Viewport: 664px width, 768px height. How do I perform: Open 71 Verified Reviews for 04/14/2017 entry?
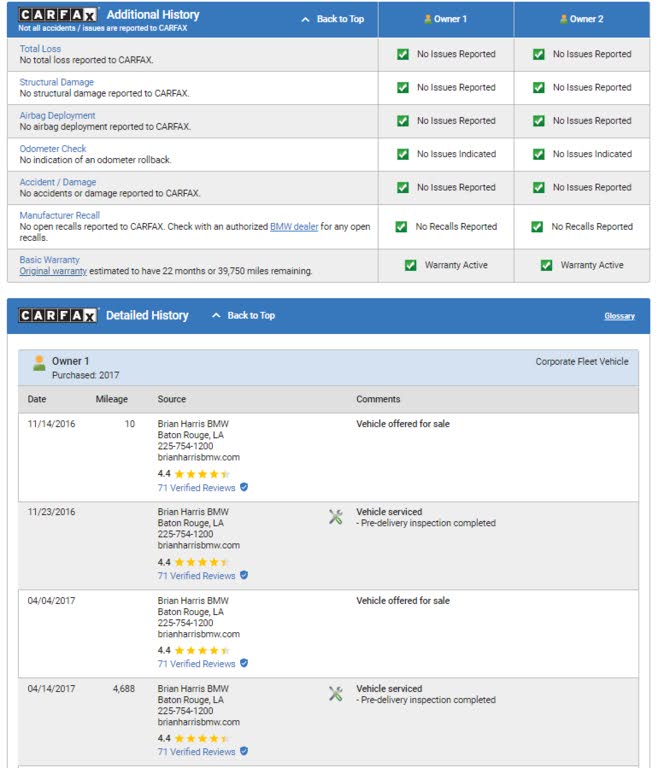click(x=196, y=752)
